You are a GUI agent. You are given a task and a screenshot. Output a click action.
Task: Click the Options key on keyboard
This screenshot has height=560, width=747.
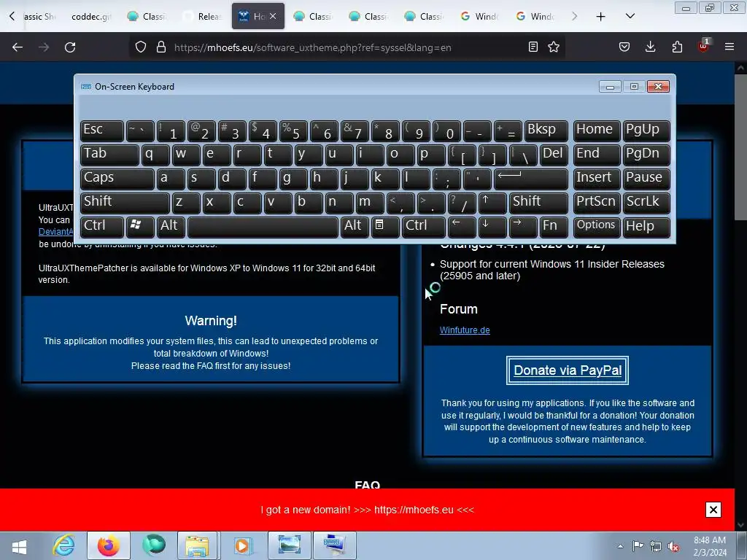click(x=597, y=226)
